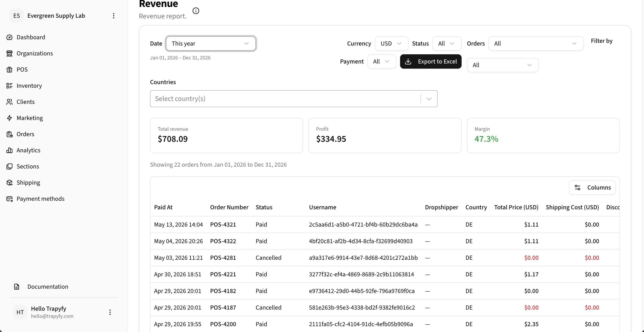
Task: Open the Status All dropdown
Action: click(x=447, y=44)
